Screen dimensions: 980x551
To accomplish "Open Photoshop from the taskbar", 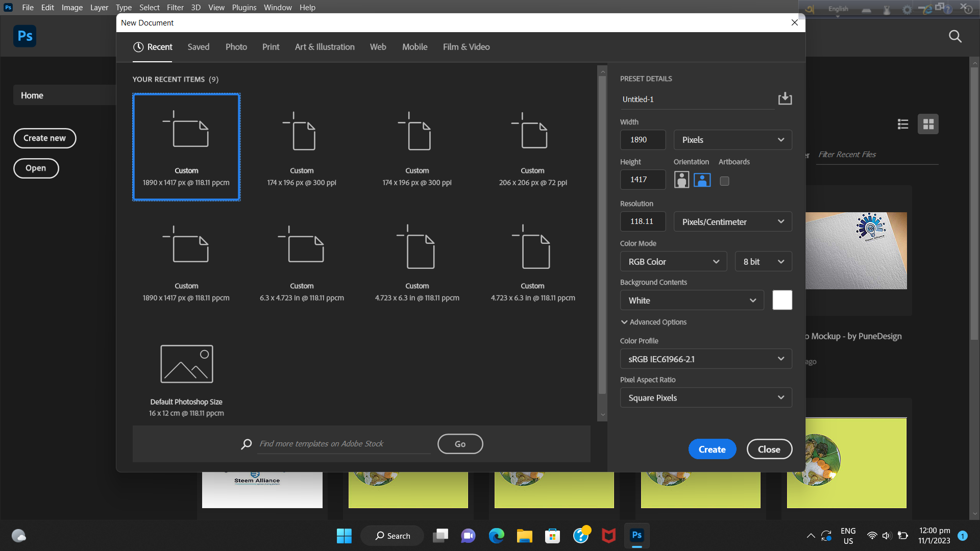I will (x=636, y=536).
